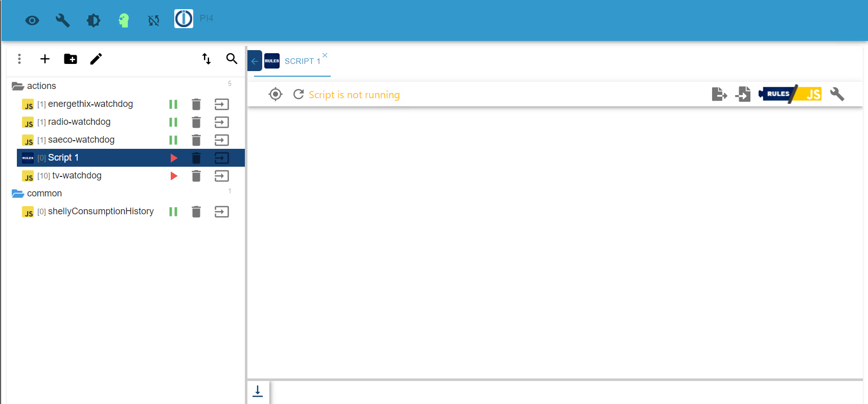The image size is (868, 404).
Task: Open radio-watchdog with arrow icon
Action: [222, 122]
